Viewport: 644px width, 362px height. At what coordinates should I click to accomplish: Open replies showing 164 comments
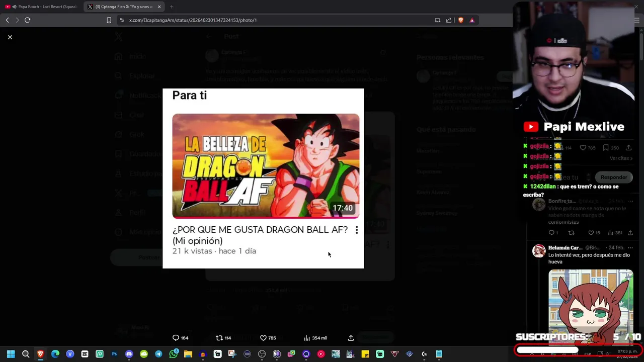pyautogui.click(x=180, y=338)
